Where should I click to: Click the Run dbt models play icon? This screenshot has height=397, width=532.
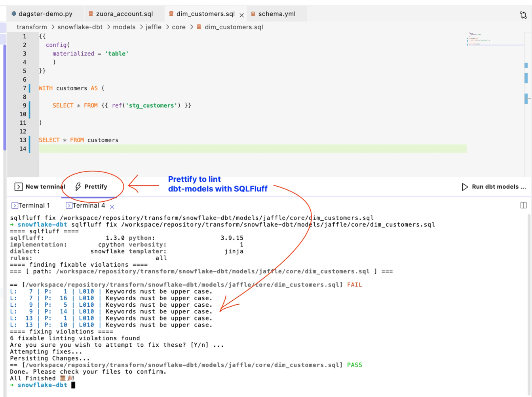pyautogui.click(x=465, y=187)
